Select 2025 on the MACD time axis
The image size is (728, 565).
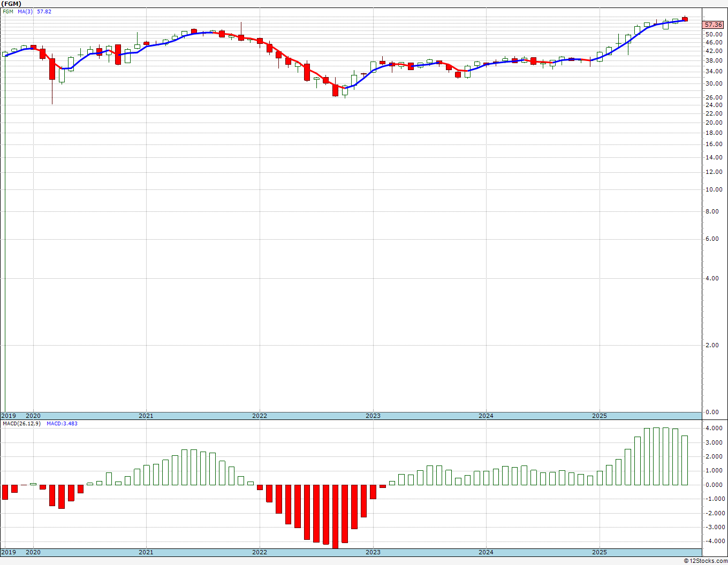coord(600,552)
